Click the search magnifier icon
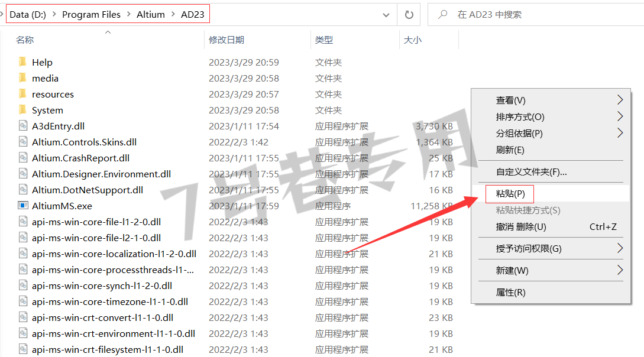This screenshot has width=644, height=357. pos(443,15)
